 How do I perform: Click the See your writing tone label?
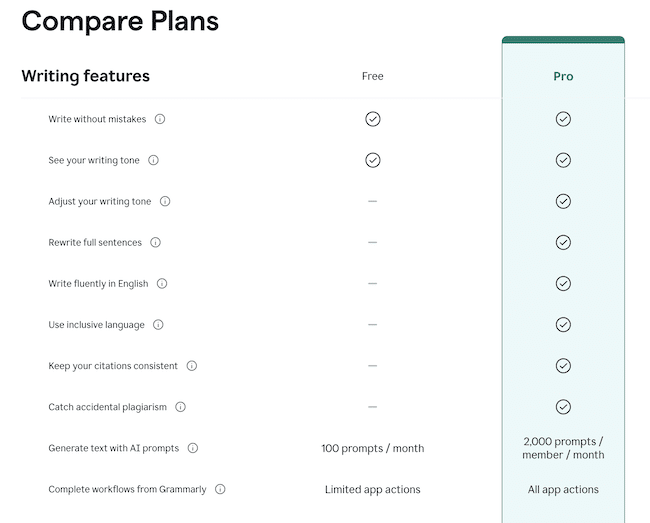[x=94, y=160]
